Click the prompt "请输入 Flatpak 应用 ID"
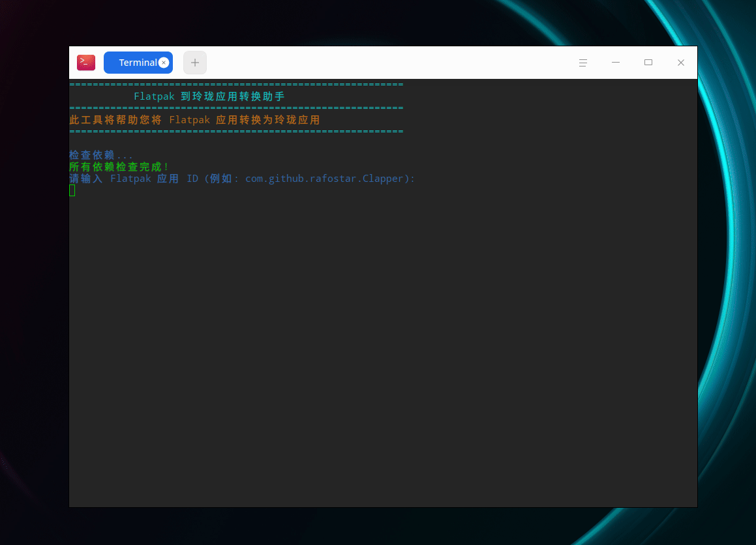Viewport: 756px width, 545px height. click(x=134, y=179)
